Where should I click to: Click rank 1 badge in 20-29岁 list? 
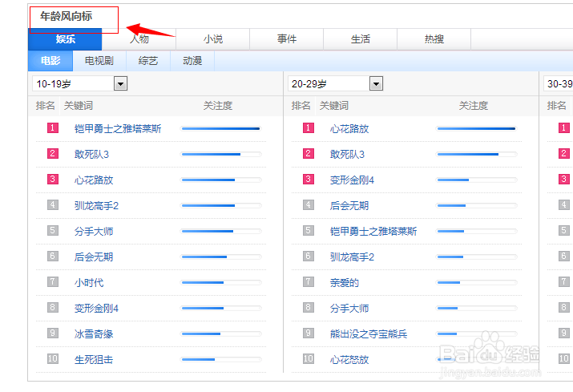308,127
